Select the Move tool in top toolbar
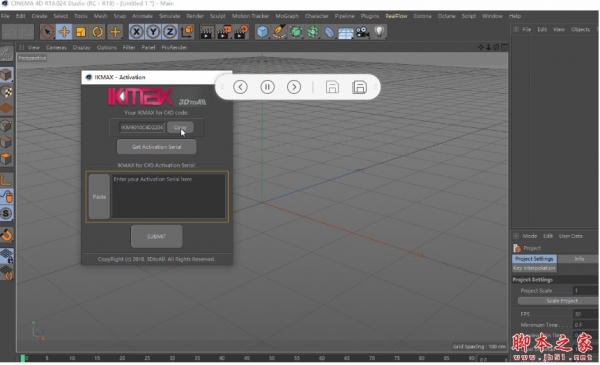 click(64, 32)
